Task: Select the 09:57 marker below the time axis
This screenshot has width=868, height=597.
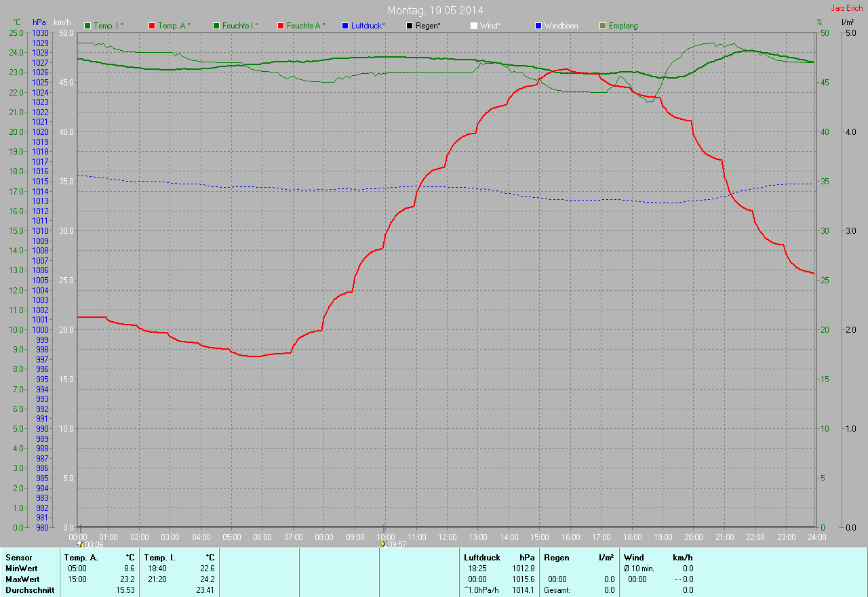Action: pos(394,544)
